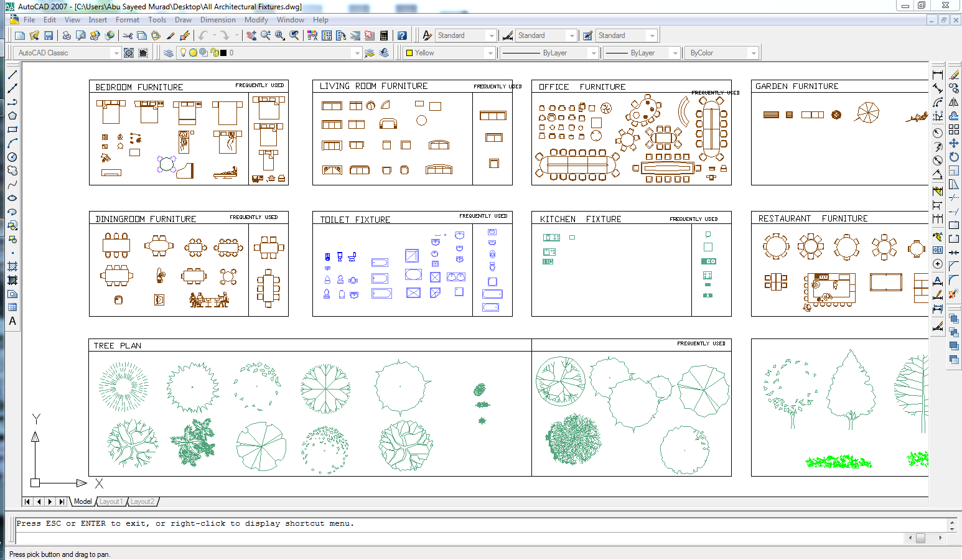
Task: Open Workspace Settings gear icon
Action: 129,53
